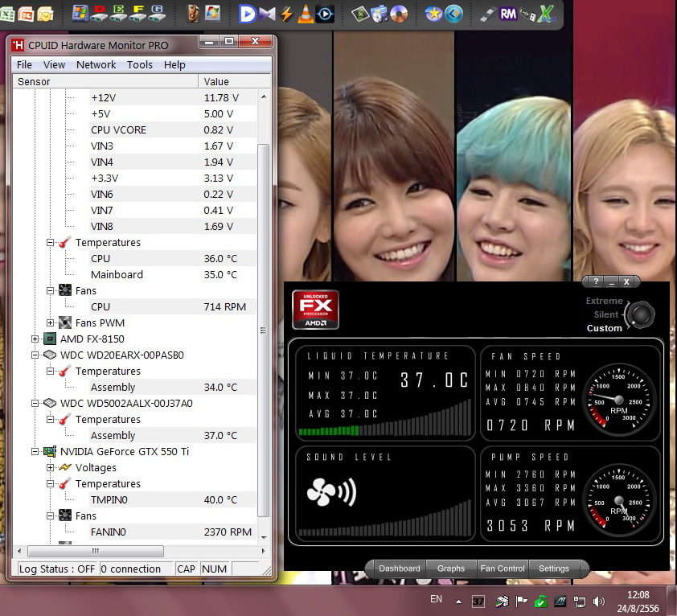Open the Settings tab
Viewport: 677px width, 616px height.
[553, 569]
